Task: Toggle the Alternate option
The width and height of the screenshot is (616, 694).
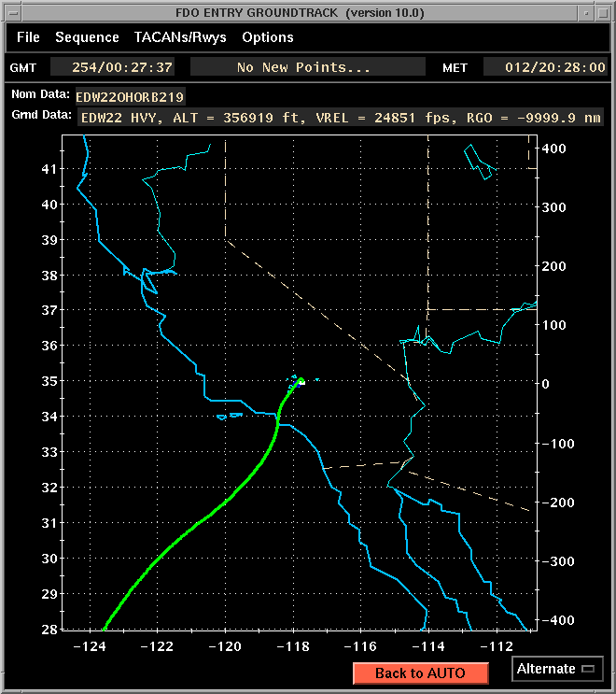Action: pos(557,669)
